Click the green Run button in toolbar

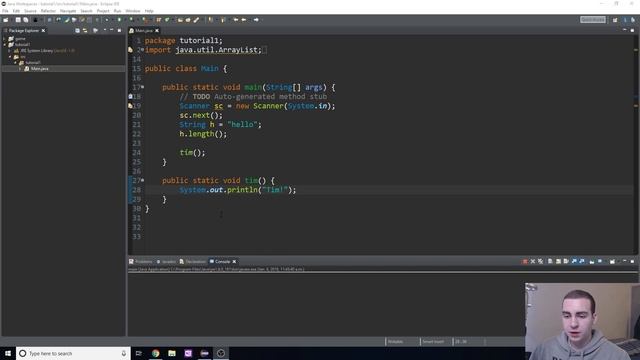click(119, 20)
